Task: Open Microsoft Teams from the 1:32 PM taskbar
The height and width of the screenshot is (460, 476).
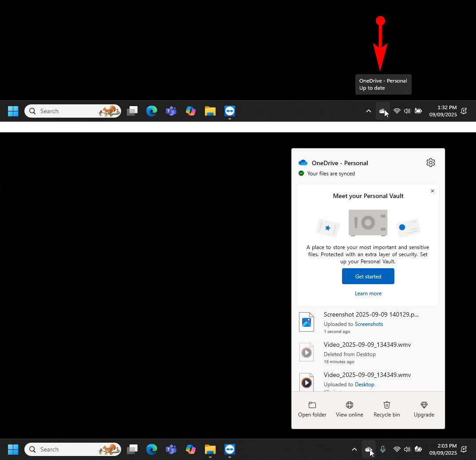Action: [171, 111]
